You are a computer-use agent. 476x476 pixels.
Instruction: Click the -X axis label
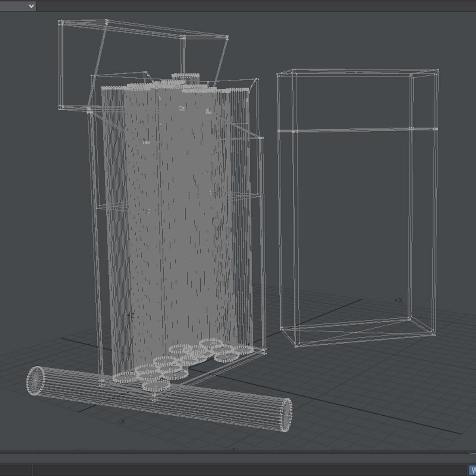[x=121, y=422]
